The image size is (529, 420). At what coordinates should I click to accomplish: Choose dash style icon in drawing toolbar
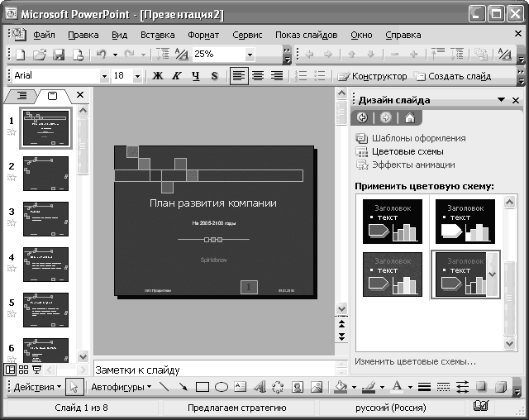443,387
